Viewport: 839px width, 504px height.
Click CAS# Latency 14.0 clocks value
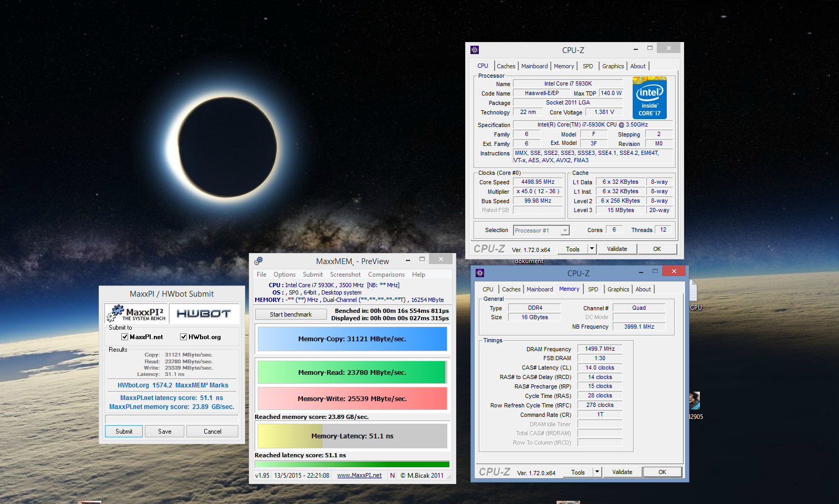coord(600,367)
